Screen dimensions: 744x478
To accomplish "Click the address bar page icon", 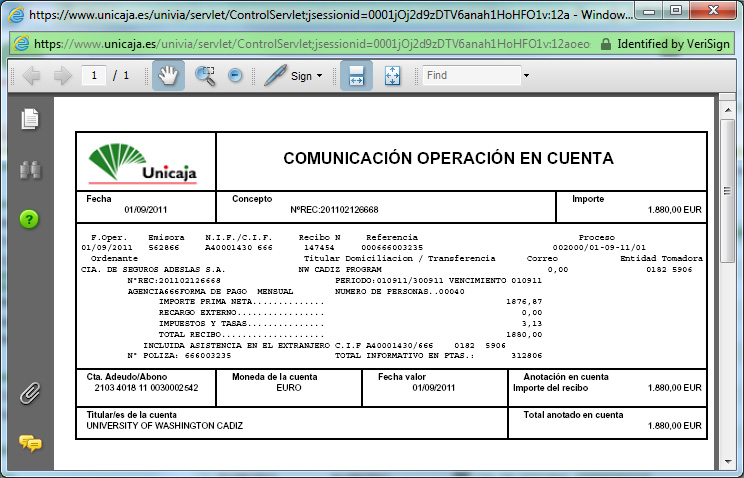I will [x=21, y=44].
